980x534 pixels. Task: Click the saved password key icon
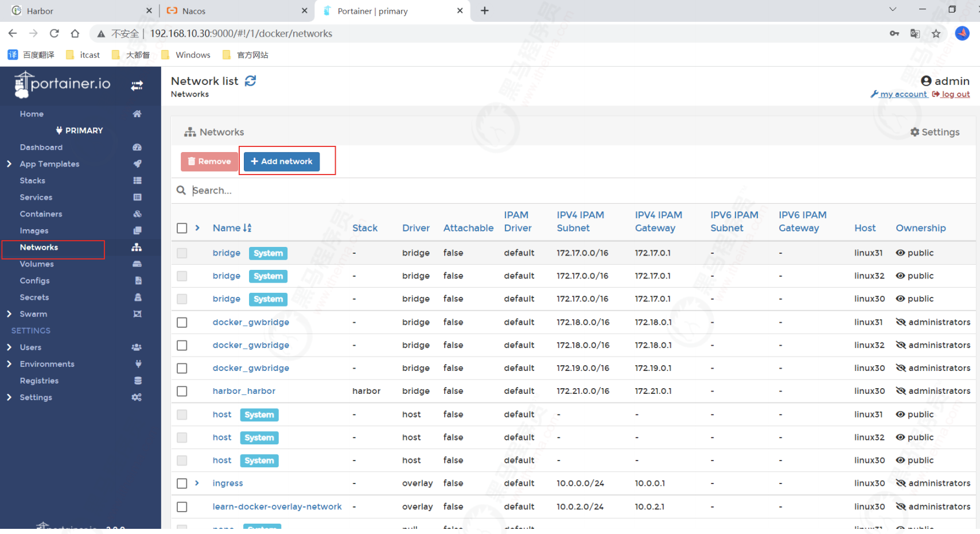coord(895,33)
